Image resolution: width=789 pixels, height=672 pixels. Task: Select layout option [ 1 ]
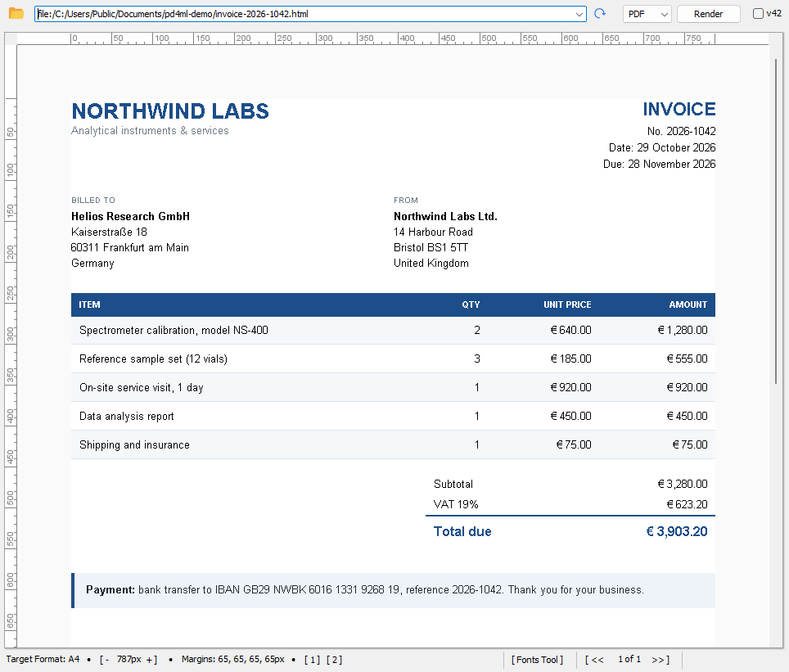click(312, 660)
